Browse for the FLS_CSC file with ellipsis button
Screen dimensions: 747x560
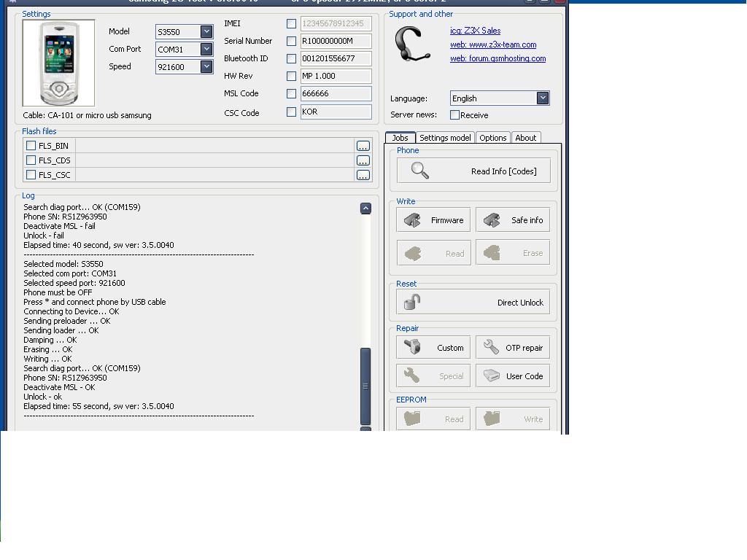[x=363, y=175]
